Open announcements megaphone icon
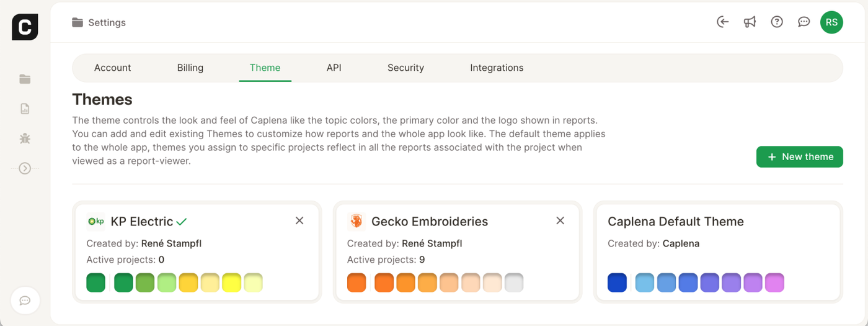This screenshot has height=326, width=868. 750,22
